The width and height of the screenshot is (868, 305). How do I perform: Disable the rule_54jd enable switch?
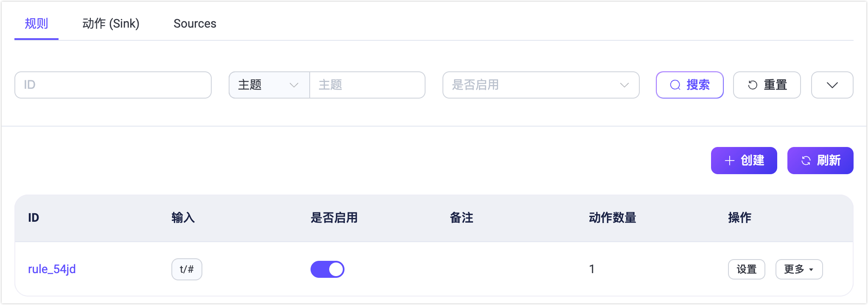pyautogui.click(x=328, y=269)
